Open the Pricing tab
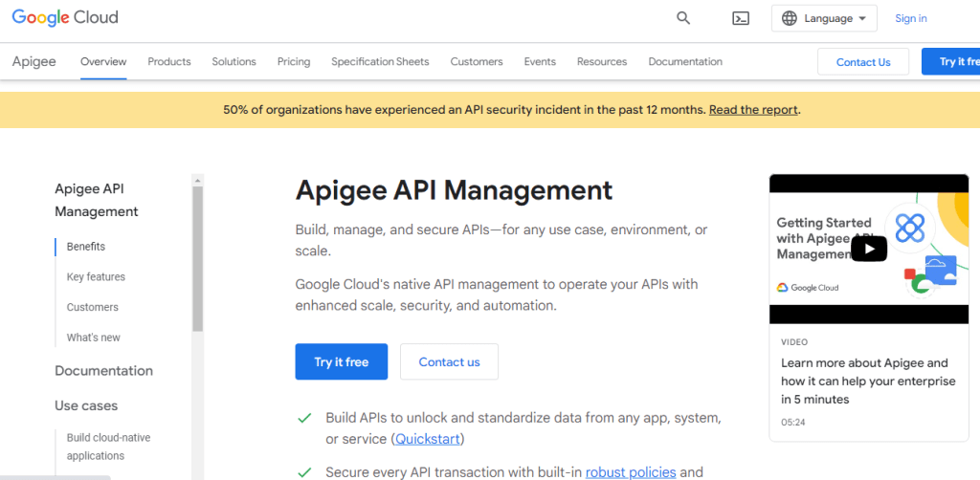Image resolution: width=980 pixels, height=480 pixels. coord(294,61)
